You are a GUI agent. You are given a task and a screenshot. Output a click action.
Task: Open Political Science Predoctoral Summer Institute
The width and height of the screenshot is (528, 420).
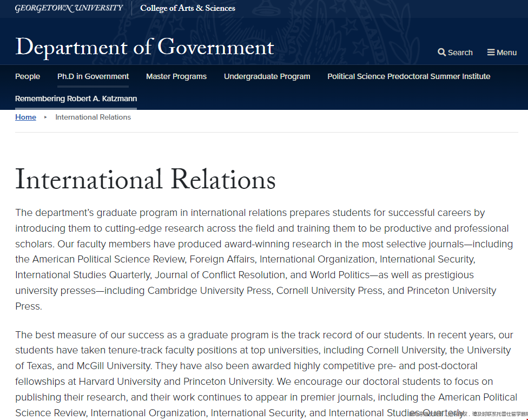tap(409, 76)
